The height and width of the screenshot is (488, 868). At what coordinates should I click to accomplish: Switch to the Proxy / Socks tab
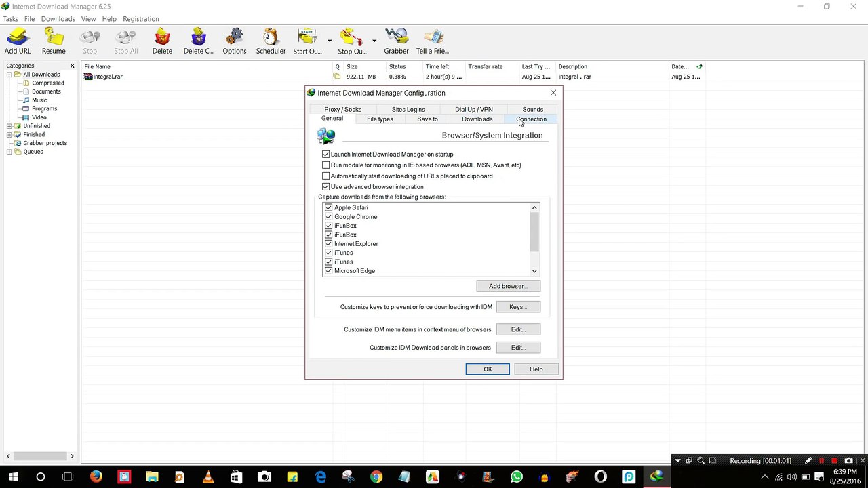[x=342, y=109]
